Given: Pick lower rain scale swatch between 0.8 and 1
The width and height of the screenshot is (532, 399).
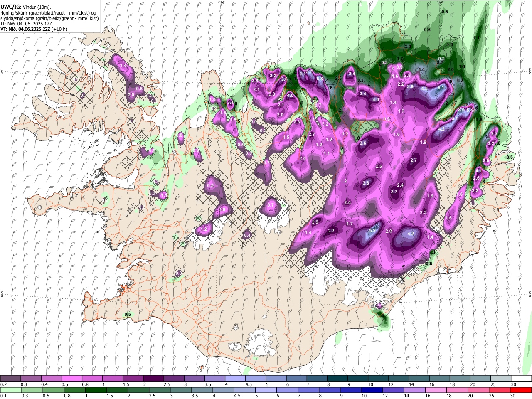Looking at the screenshot, I should point(75,390).
